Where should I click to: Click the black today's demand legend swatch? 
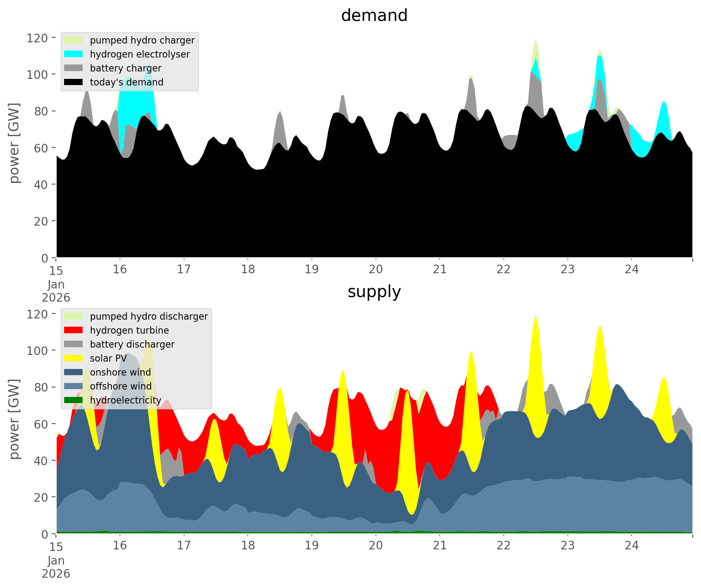point(74,82)
